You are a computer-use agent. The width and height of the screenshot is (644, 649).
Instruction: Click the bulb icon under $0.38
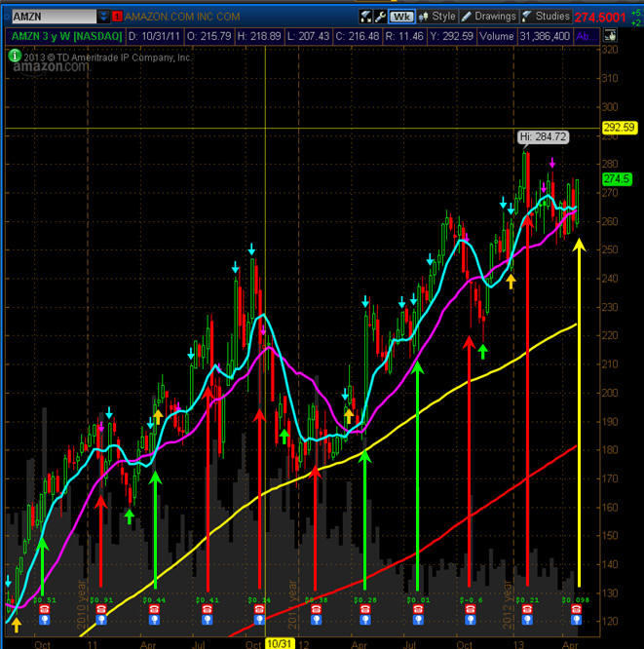pos(317,620)
